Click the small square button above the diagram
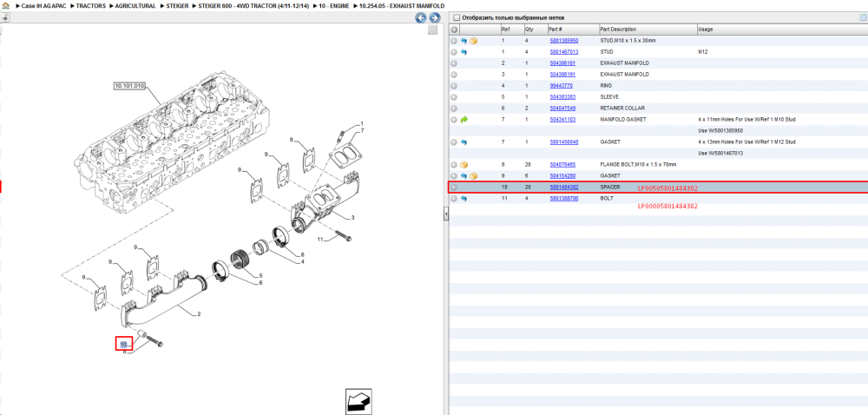868x415 pixels. [433, 30]
